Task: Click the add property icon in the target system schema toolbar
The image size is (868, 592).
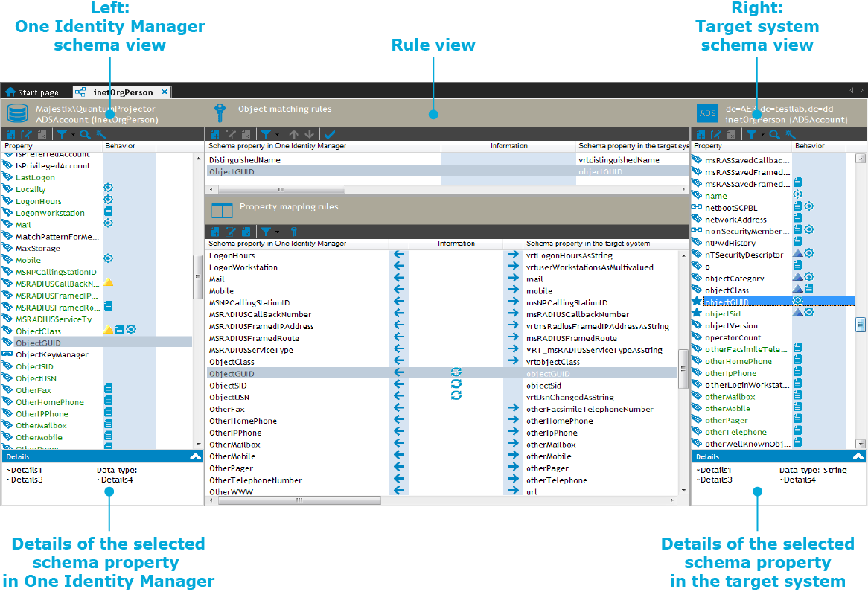Action: [701, 135]
